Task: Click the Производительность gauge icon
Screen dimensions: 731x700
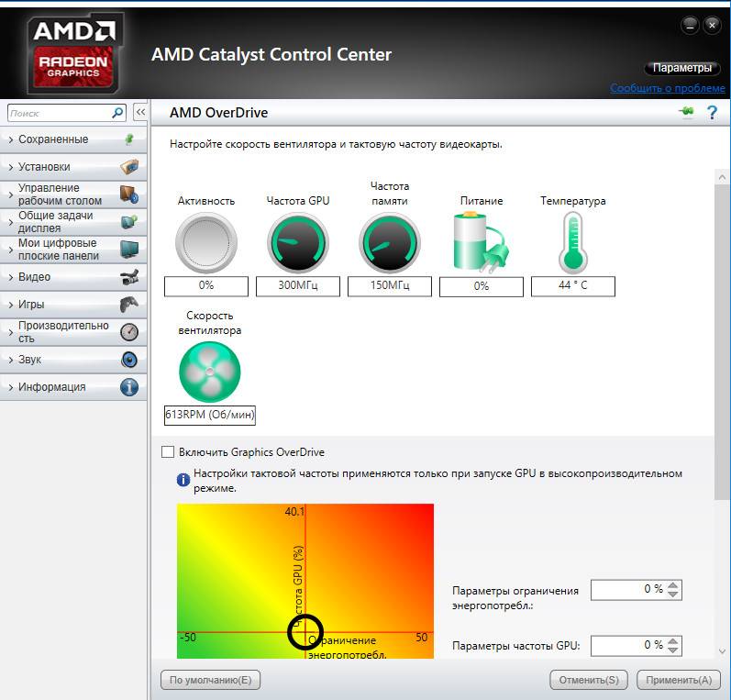Action: click(x=129, y=332)
